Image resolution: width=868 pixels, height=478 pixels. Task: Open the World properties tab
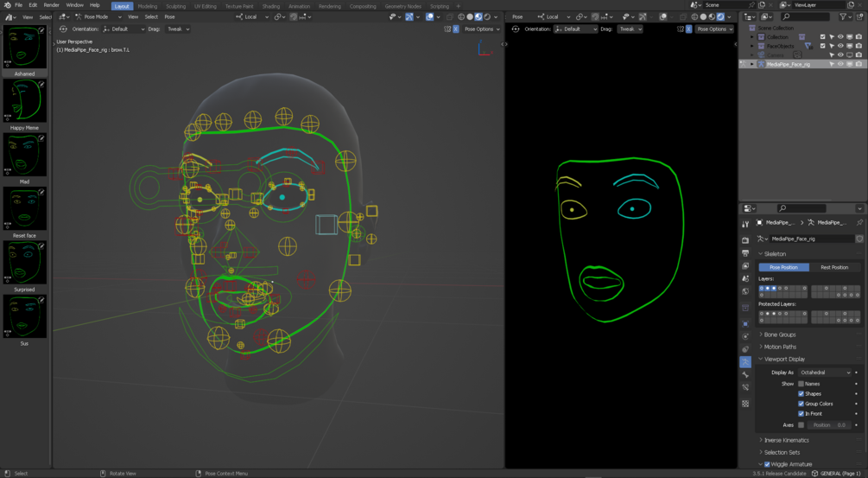pyautogui.click(x=745, y=291)
